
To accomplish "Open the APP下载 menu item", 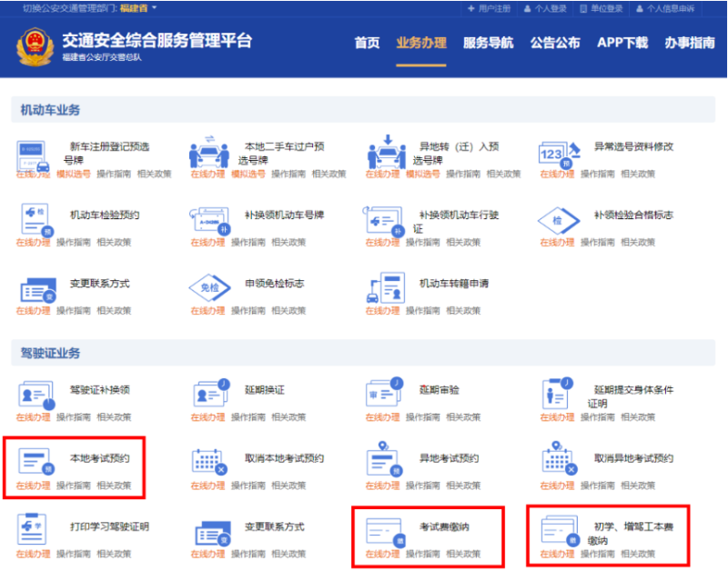I will coord(622,43).
